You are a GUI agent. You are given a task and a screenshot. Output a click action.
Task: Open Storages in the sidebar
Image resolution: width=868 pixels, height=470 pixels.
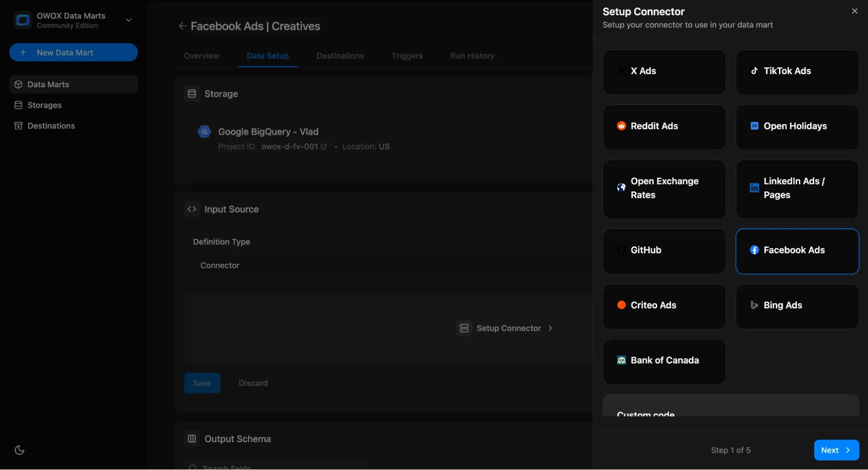click(x=73, y=105)
